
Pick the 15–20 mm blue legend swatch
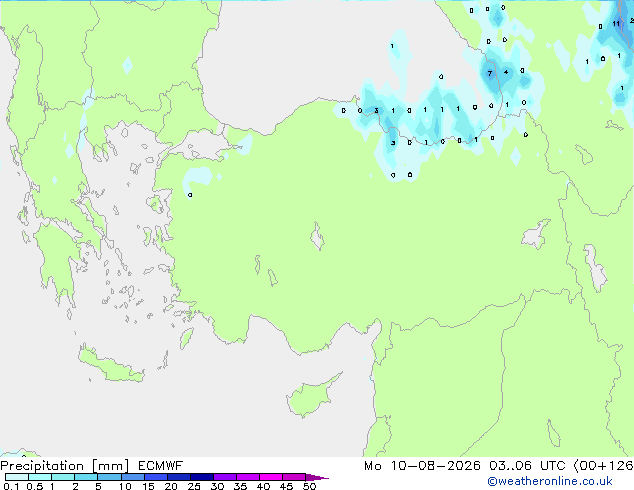tap(155, 477)
